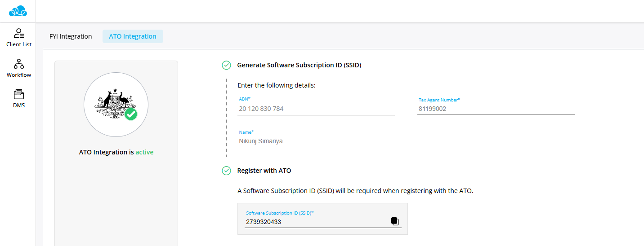Switch to the FYI Integration tab
Viewport: 644px width, 246px height.
tap(71, 36)
